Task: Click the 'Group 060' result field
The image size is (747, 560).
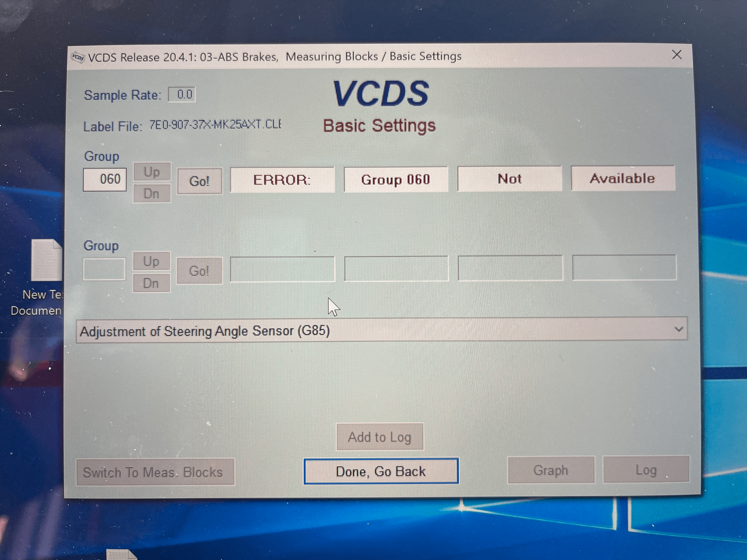Action: pos(396,180)
